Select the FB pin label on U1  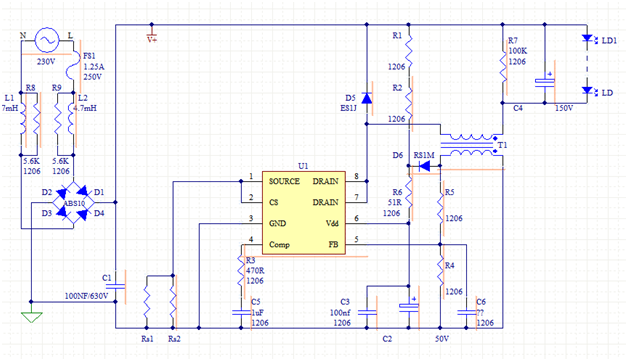333,244
